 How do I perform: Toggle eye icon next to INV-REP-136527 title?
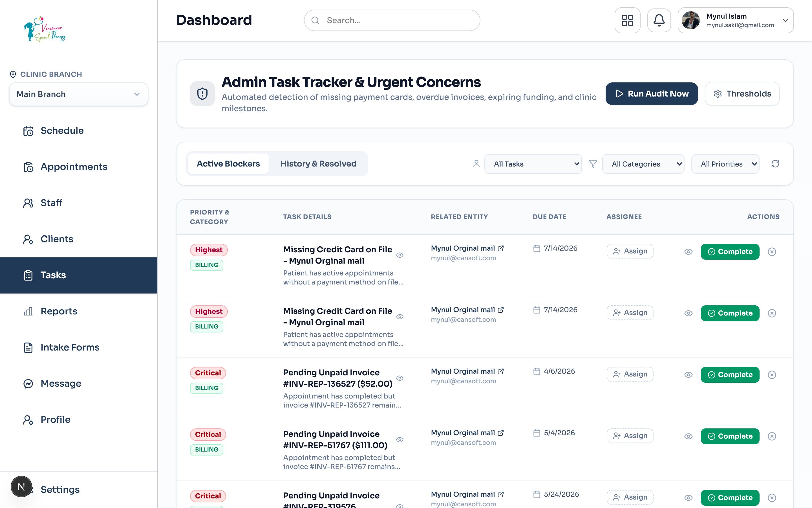click(400, 378)
